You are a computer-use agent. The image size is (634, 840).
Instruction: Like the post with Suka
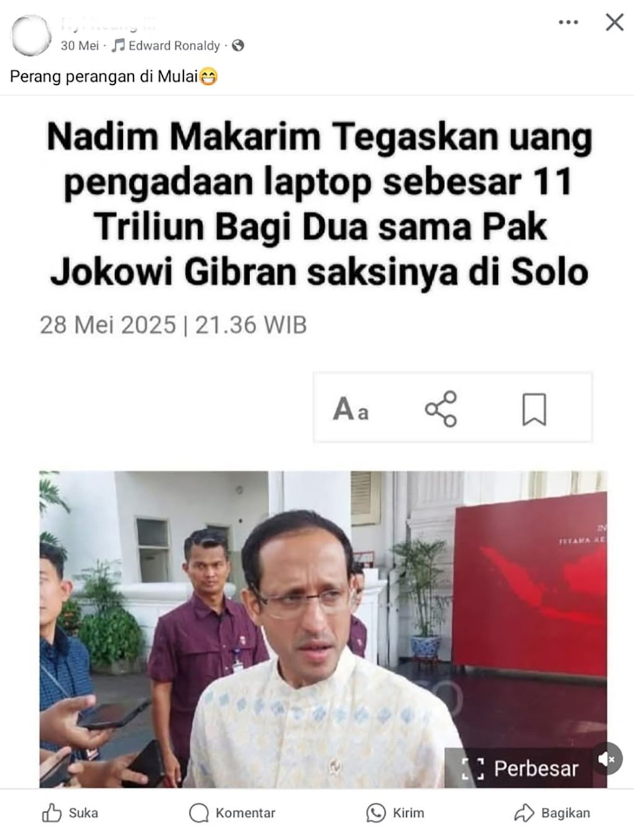pos(70,813)
